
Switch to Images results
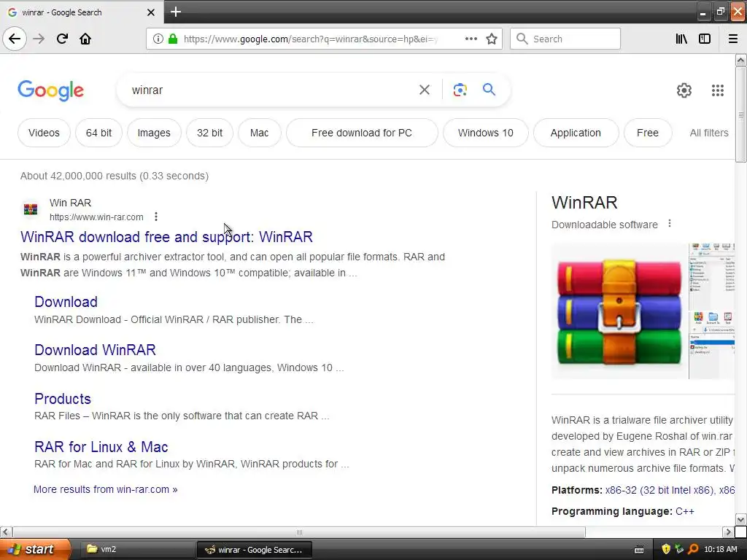(x=154, y=133)
